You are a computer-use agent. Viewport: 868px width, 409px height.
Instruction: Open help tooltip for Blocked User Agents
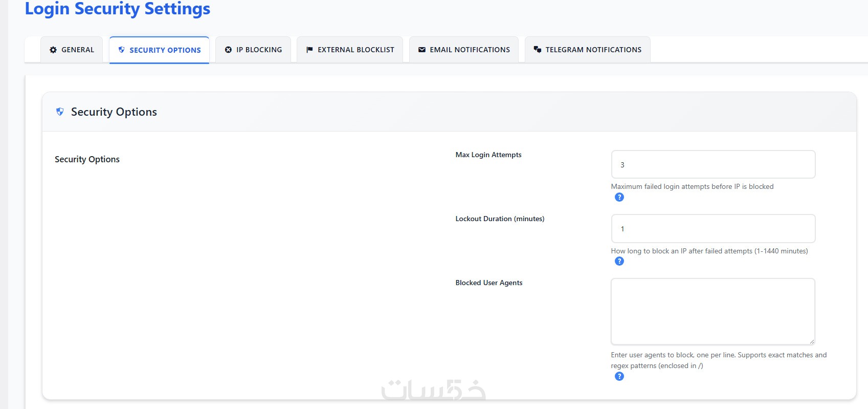coord(619,376)
